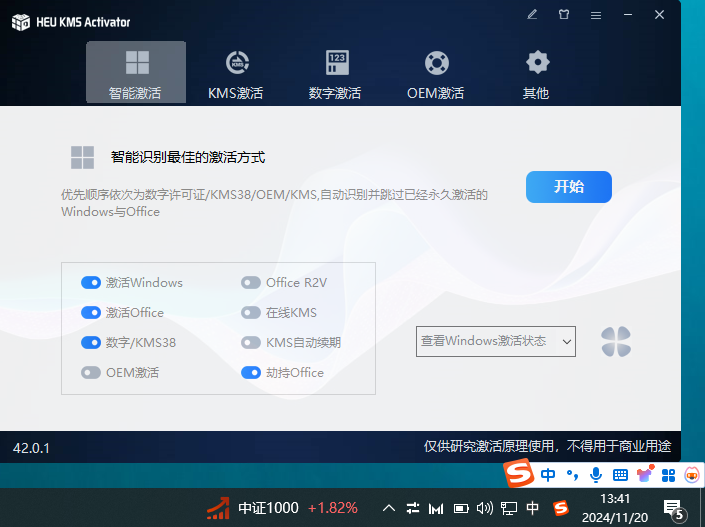705x527 pixels.
Task: Open the IME toolbox grid icon
Action: click(x=669, y=475)
